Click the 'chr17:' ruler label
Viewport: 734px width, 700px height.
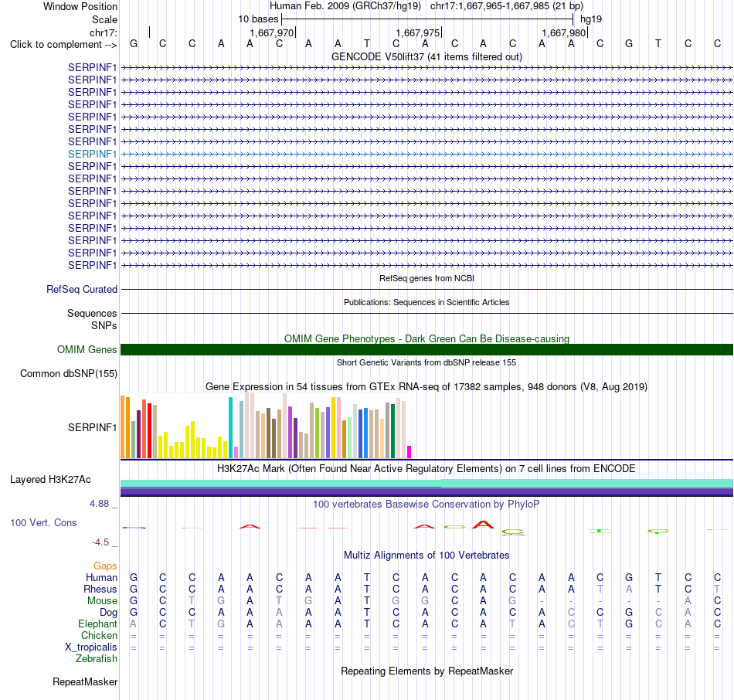[103, 32]
